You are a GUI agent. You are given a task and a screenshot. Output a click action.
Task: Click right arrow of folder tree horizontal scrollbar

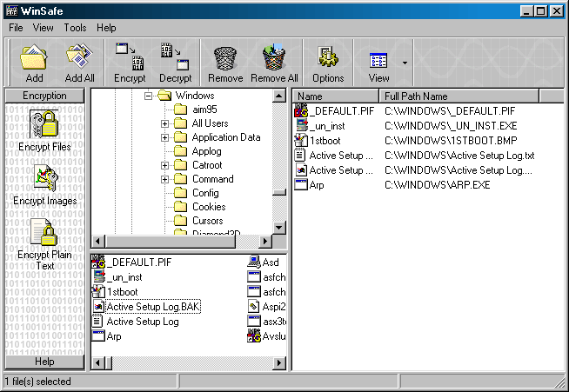pos(265,241)
